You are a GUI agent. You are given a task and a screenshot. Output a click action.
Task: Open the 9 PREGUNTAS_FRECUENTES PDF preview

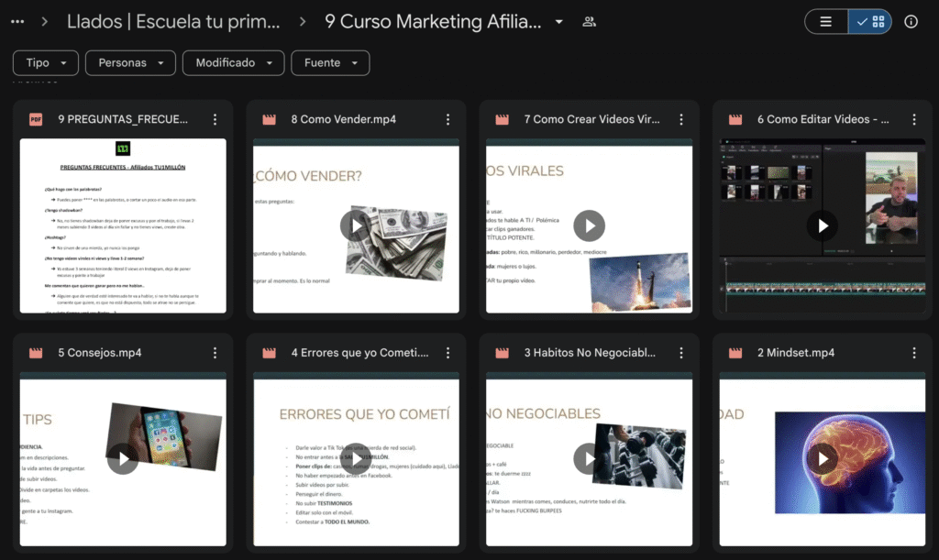click(123, 225)
